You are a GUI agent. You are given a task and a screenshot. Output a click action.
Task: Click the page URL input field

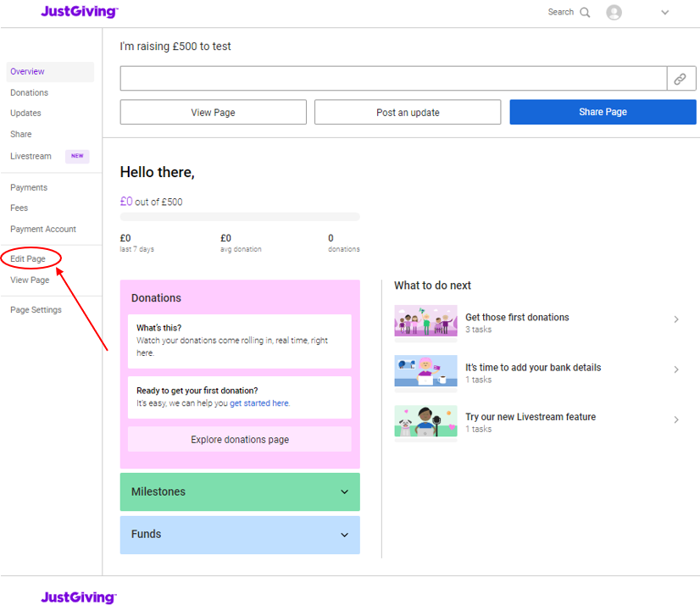[393, 79]
